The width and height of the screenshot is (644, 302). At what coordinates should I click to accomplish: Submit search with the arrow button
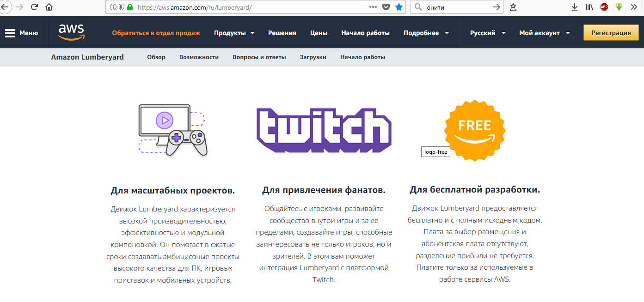(x=497, y=7)
